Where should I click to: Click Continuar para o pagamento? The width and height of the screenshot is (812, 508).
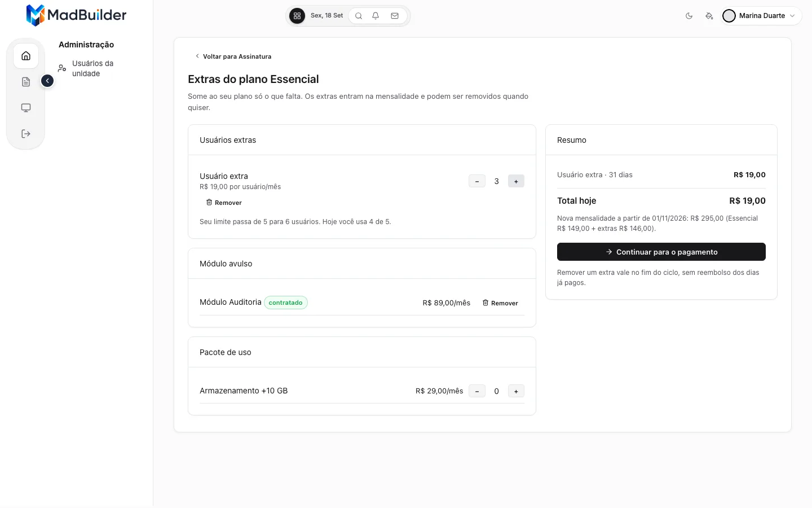(661, 252)
